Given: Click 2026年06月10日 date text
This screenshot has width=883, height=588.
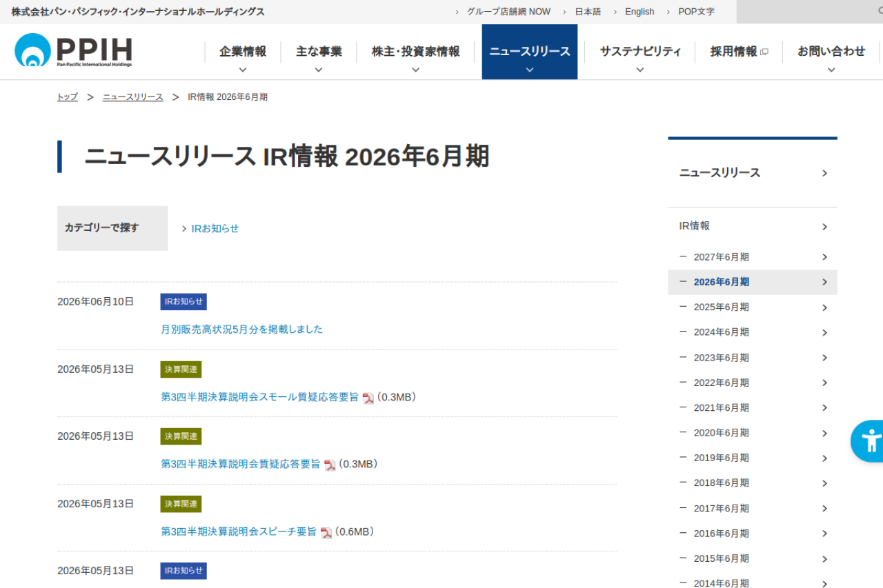Looking at the screenshot, I should pyautogui.click(x=96, y=302).
